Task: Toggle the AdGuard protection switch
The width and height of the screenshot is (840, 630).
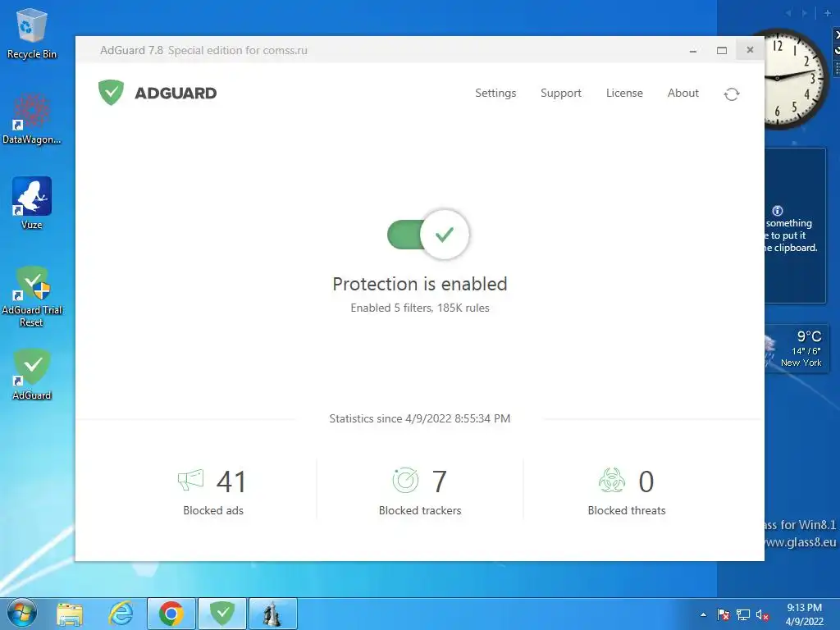Action: tap(428, 234)
